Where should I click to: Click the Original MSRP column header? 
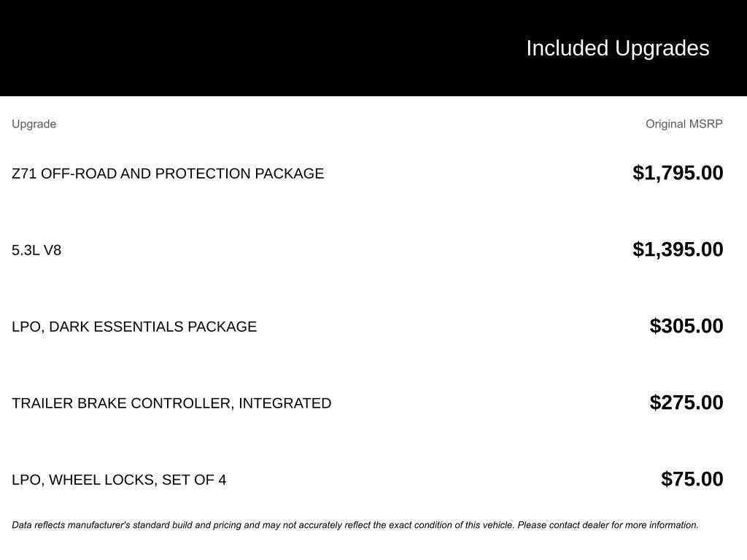coord(684,124)
